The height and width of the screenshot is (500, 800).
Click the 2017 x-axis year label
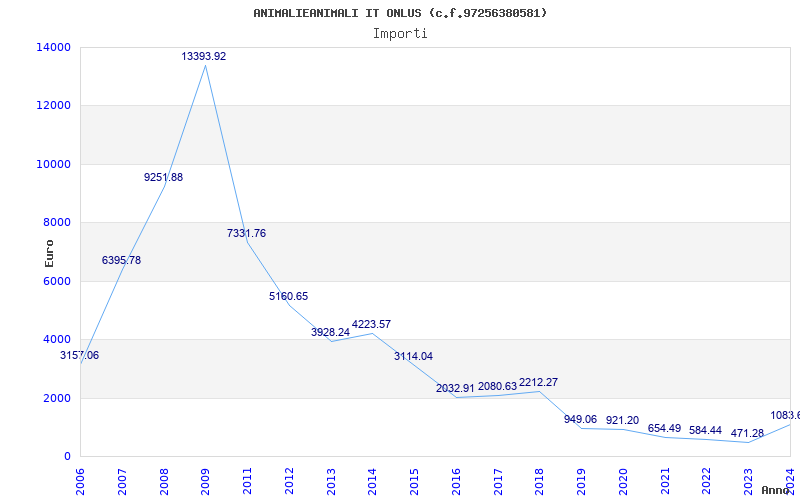point(498,482)
